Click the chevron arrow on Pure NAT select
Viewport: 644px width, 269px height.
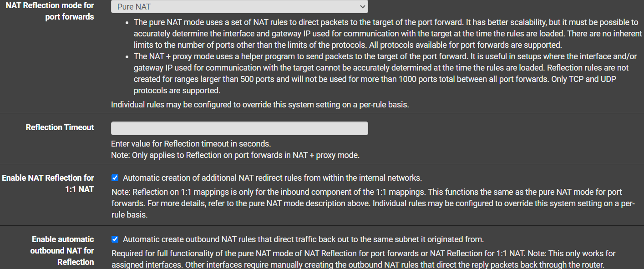362,7
